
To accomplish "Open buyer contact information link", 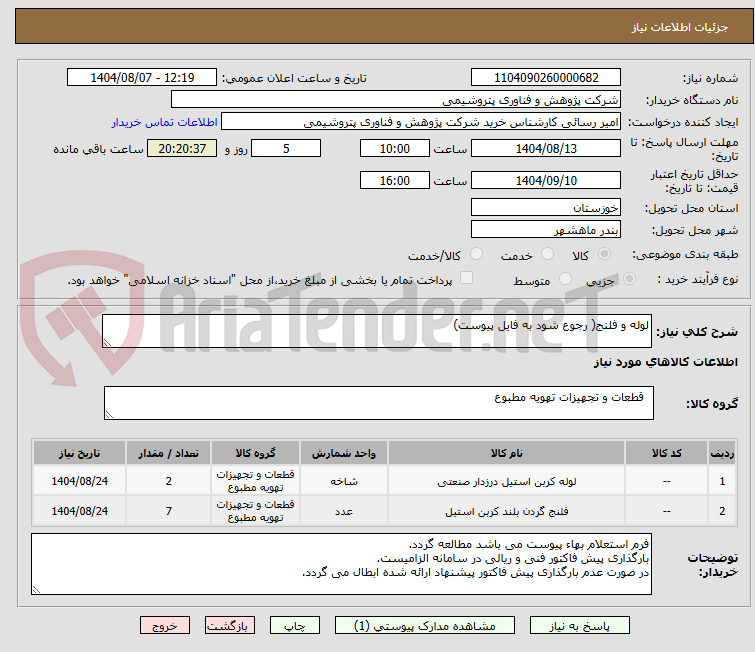I will [165, 122].
